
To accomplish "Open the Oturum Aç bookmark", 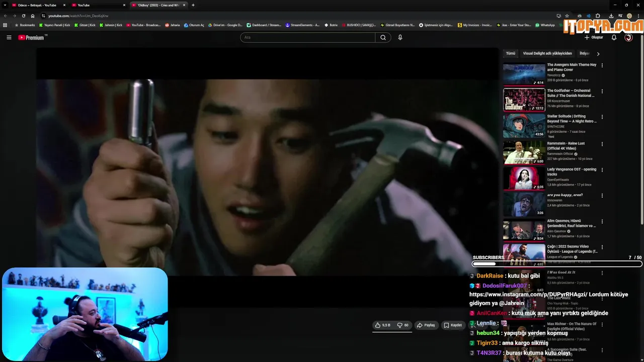I will click(x=194, y=25).
